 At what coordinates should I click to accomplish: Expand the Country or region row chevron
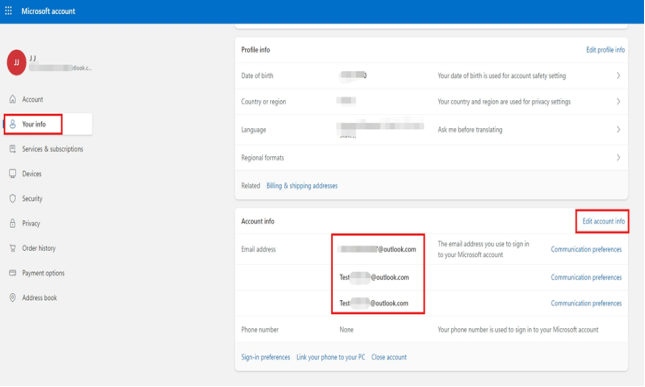click(618, 102)
